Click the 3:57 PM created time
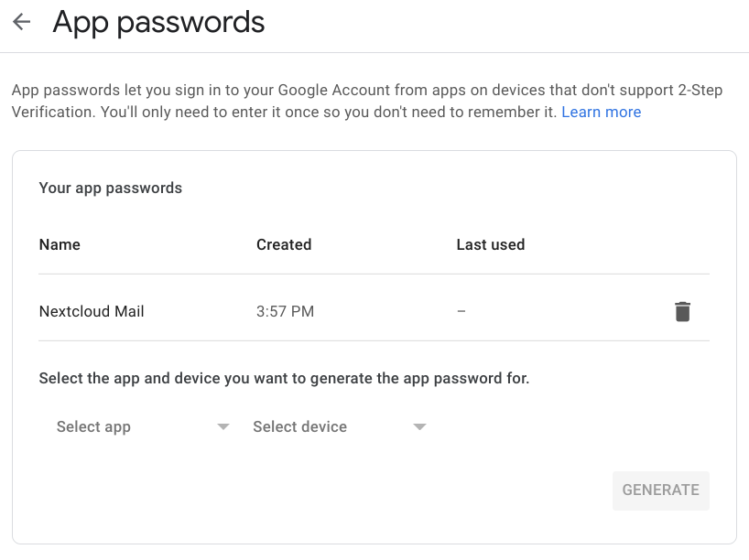This screenshot has width=749, height=560. 285,311
